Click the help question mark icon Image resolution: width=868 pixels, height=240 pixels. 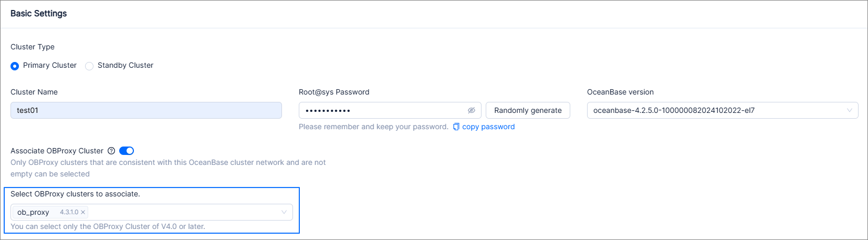pos(111,151)
